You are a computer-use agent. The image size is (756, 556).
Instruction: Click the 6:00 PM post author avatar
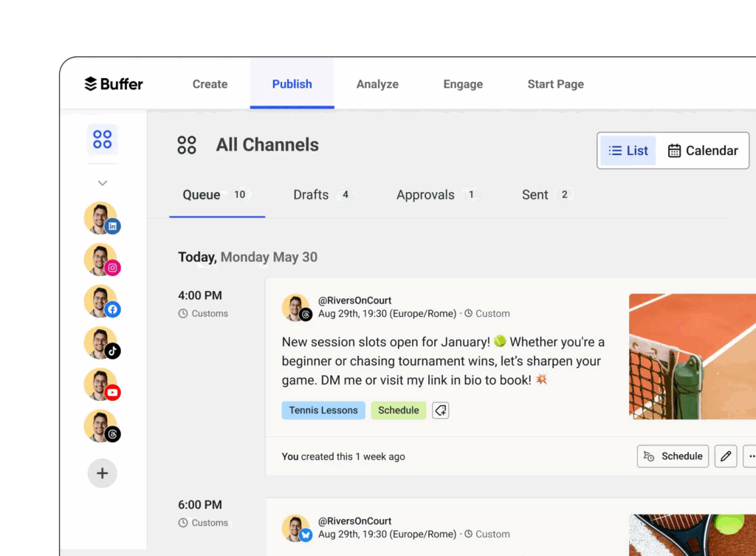[296, 528]
